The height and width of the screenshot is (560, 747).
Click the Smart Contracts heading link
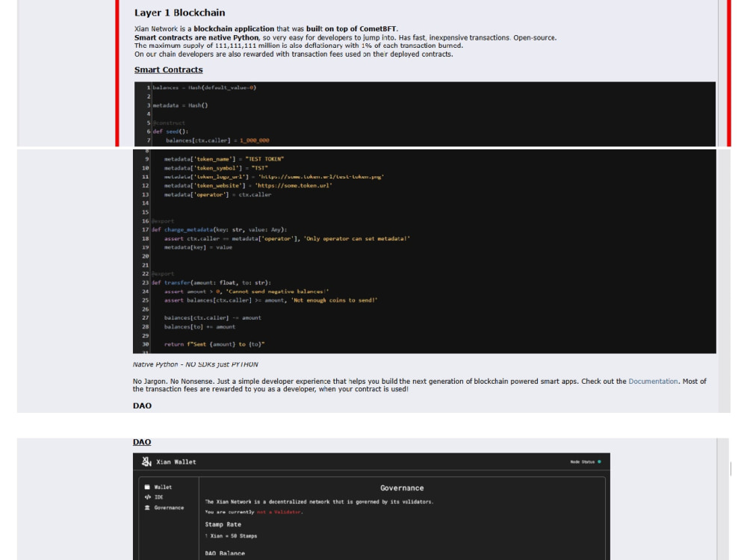pos(167,69)
